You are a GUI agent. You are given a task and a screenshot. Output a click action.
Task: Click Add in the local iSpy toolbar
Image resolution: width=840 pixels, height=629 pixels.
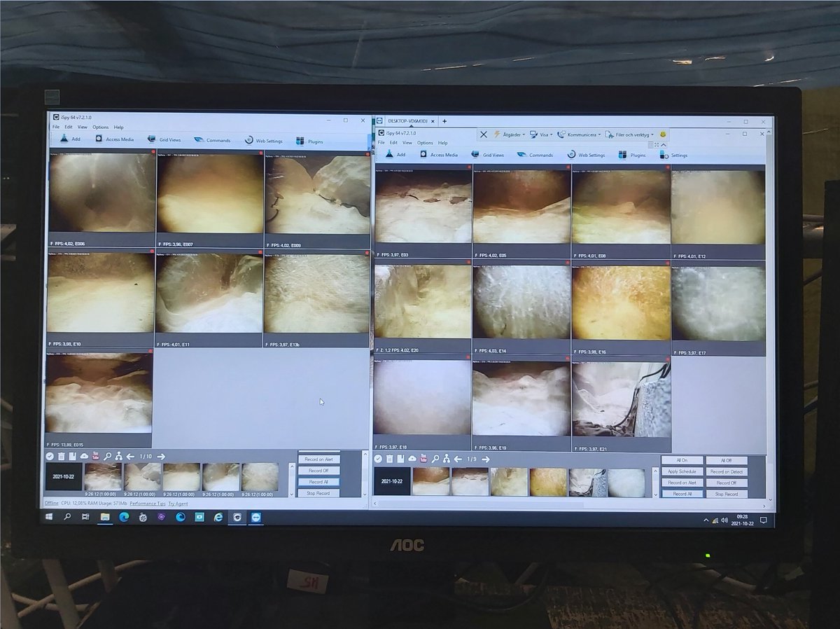click(69, 139)
